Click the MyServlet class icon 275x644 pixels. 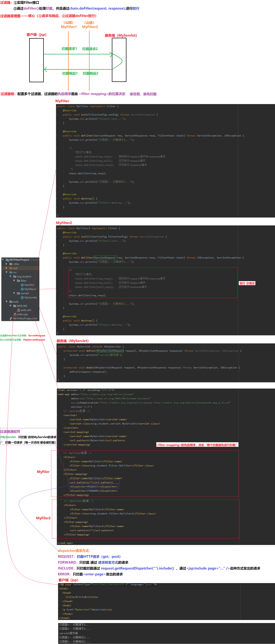[22, 298]
